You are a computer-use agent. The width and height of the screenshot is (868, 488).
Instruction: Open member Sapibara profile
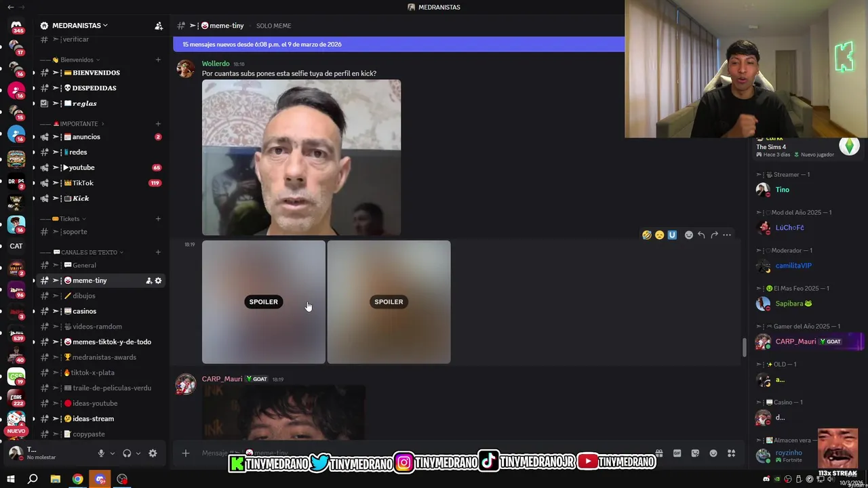[810, 304]
